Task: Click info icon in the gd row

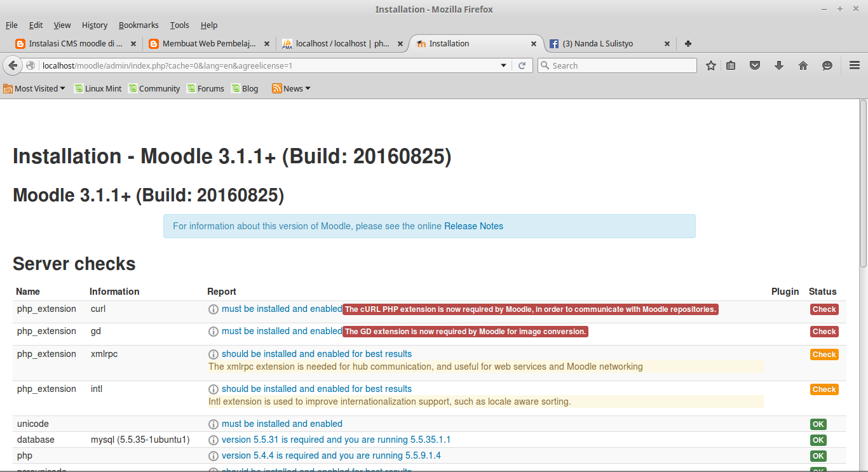Action: [214, 332]
